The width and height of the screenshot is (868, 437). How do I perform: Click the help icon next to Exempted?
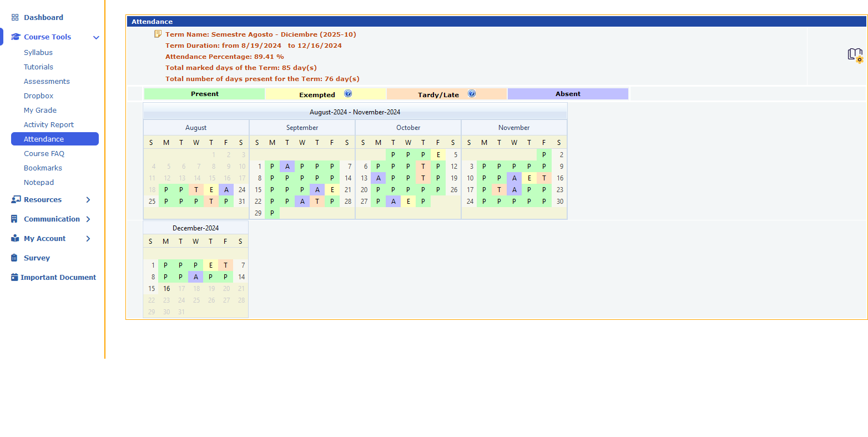348,94
